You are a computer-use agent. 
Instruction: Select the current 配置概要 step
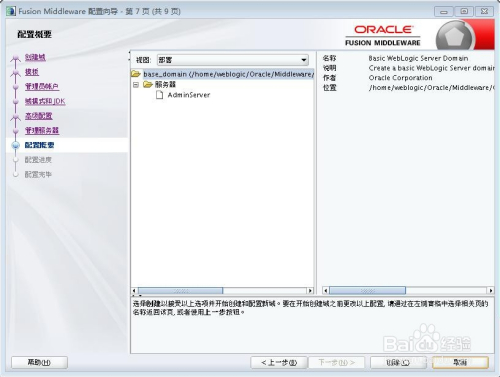pos(39,145)
